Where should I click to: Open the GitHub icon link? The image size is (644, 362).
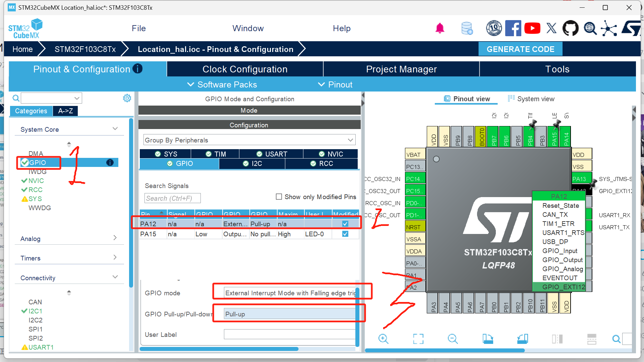[570, 28]
